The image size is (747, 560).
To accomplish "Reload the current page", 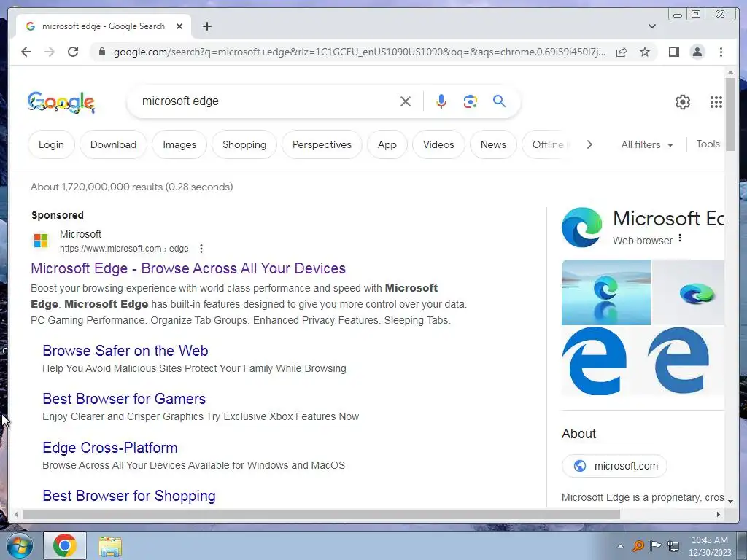I will [73, 52].
